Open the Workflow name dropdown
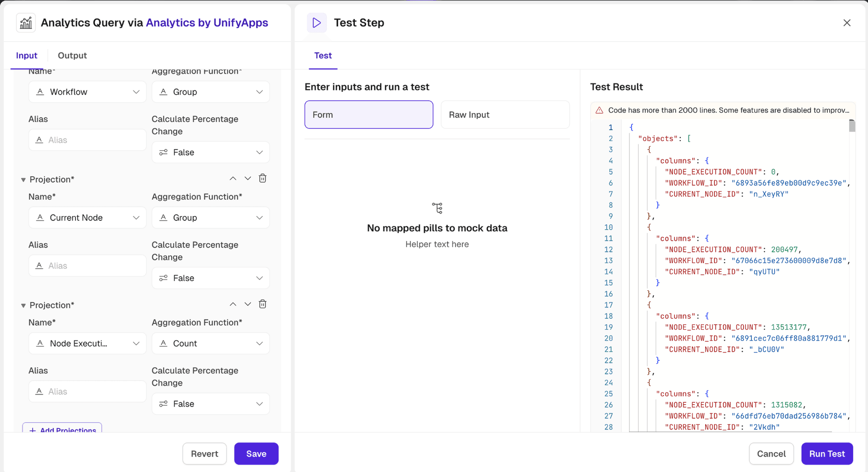Viewport: 868px width, 472px height. (x=88, y=92)
